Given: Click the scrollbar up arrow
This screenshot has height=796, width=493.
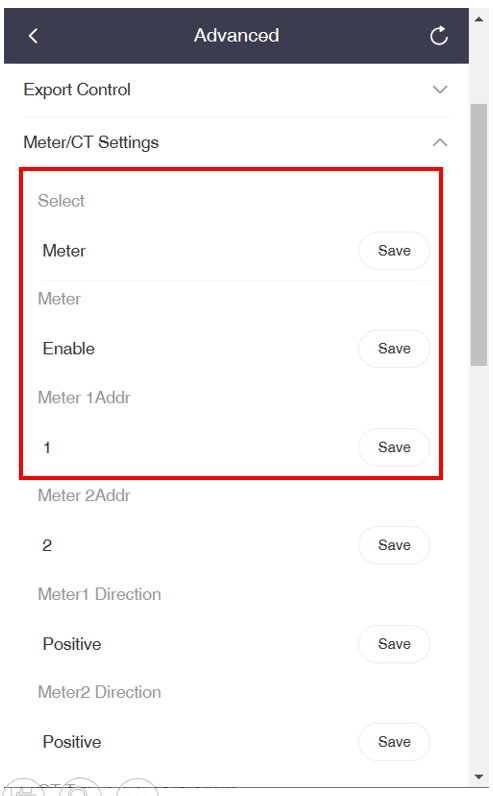Looking at the screenshot, I should (479, 19).
